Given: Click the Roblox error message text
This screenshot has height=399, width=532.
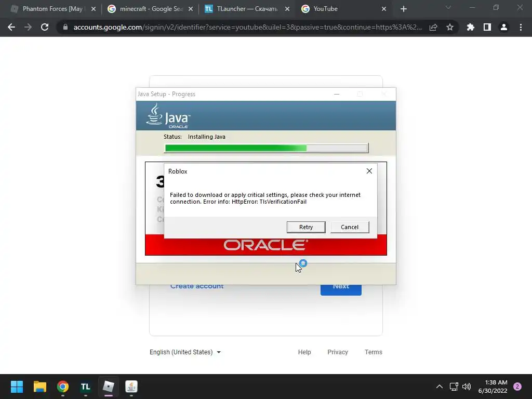Looking at the screenshot, I should click(265, 198).
